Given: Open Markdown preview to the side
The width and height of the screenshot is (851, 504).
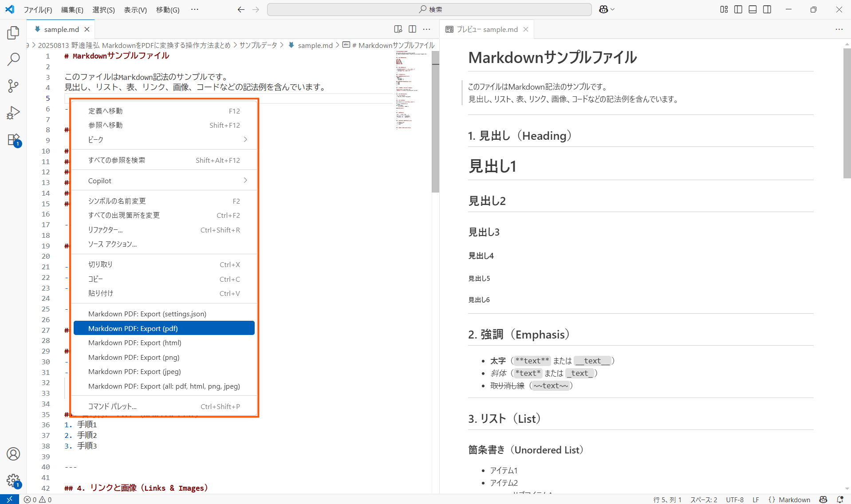Looking at the screenshot, I should (398, 29).
